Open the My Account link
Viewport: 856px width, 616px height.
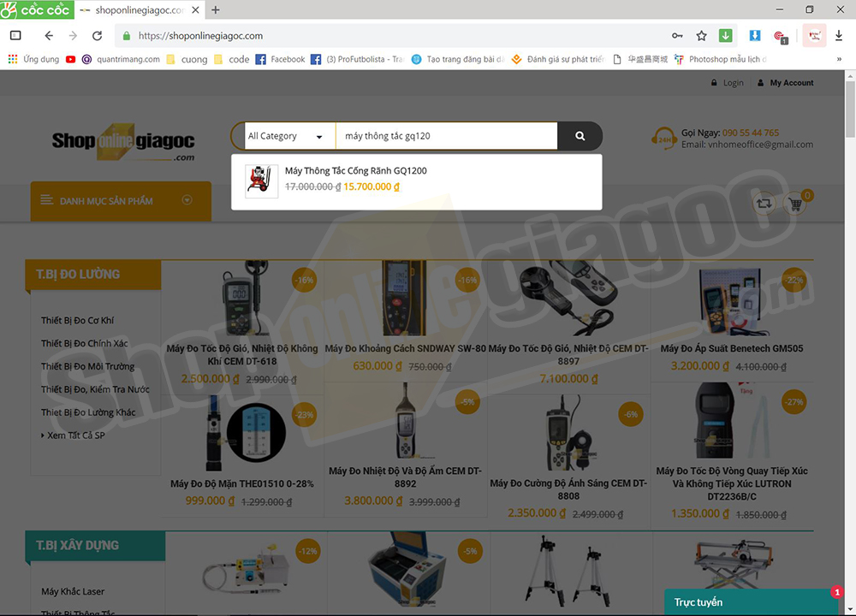coord(791,83)
